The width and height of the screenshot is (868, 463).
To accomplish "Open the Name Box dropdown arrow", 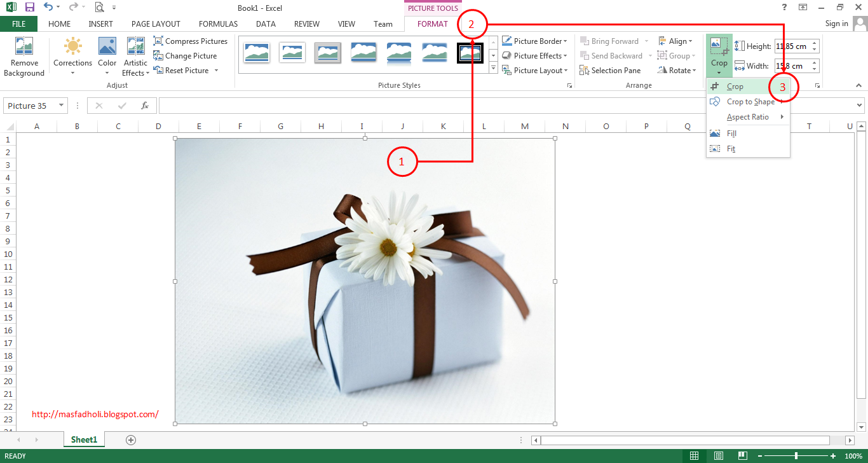I will coord(61,106).
